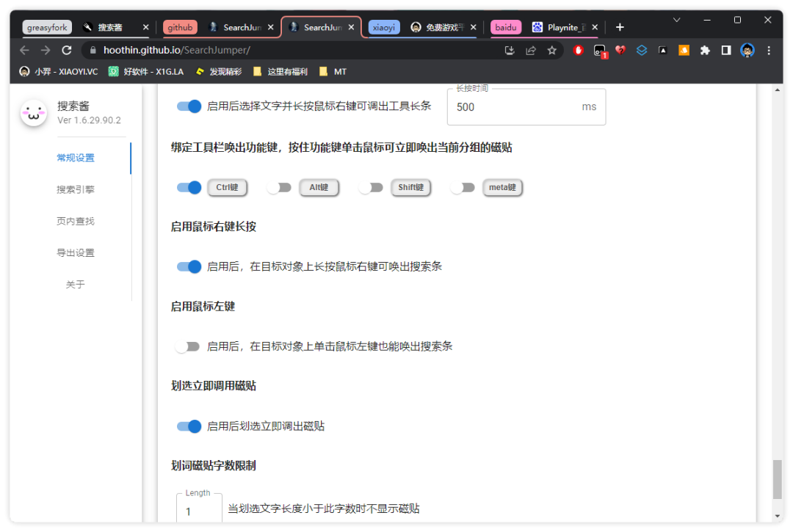Click the padlock site info icon

tap(92, 50)
